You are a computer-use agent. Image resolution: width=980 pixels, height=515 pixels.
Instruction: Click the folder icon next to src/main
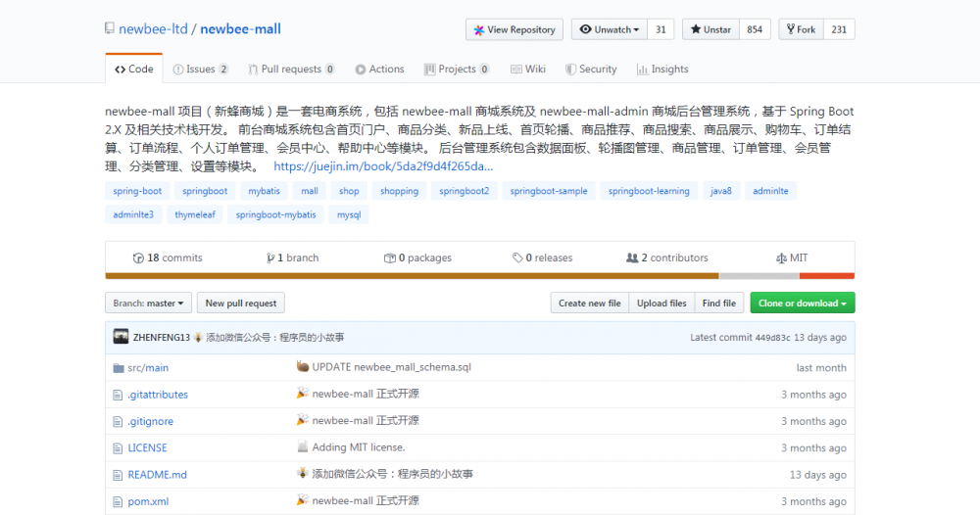tap(119, 368)
